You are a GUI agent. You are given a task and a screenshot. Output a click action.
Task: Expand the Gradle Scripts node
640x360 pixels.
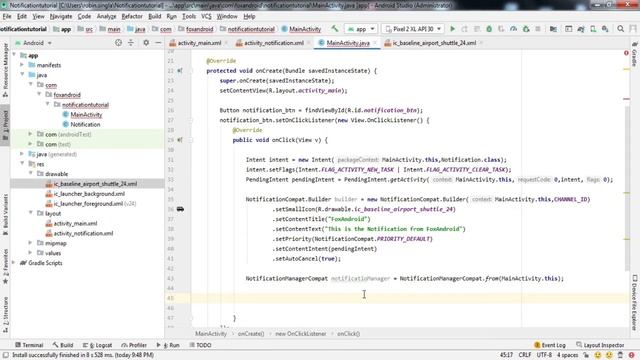[x=14, y=263]
